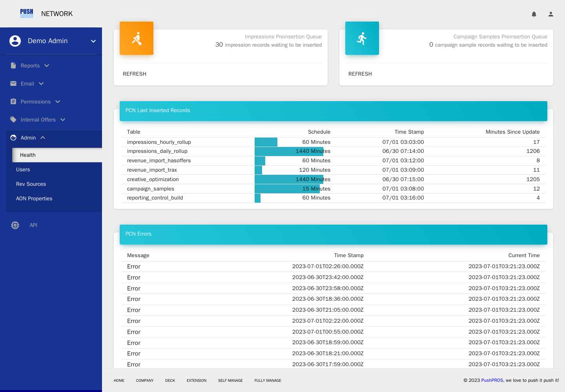The height and width of the screenshot is (392, 565).
Task: Follow the PushPROS footer link
Action: click(492, 380)
